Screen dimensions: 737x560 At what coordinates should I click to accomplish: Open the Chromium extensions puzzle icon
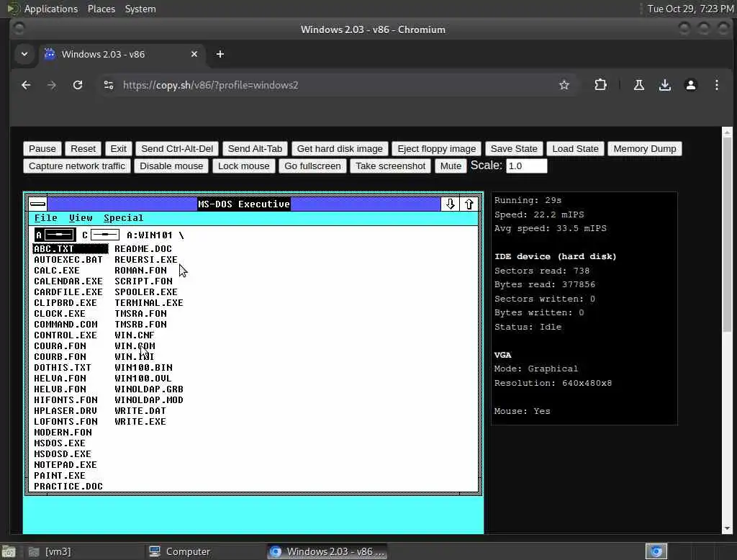click(600, 85)
